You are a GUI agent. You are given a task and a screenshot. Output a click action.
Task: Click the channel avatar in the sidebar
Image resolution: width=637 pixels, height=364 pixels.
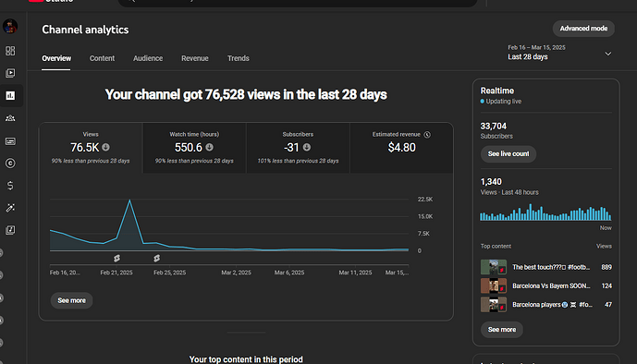[x=10, y=27]
